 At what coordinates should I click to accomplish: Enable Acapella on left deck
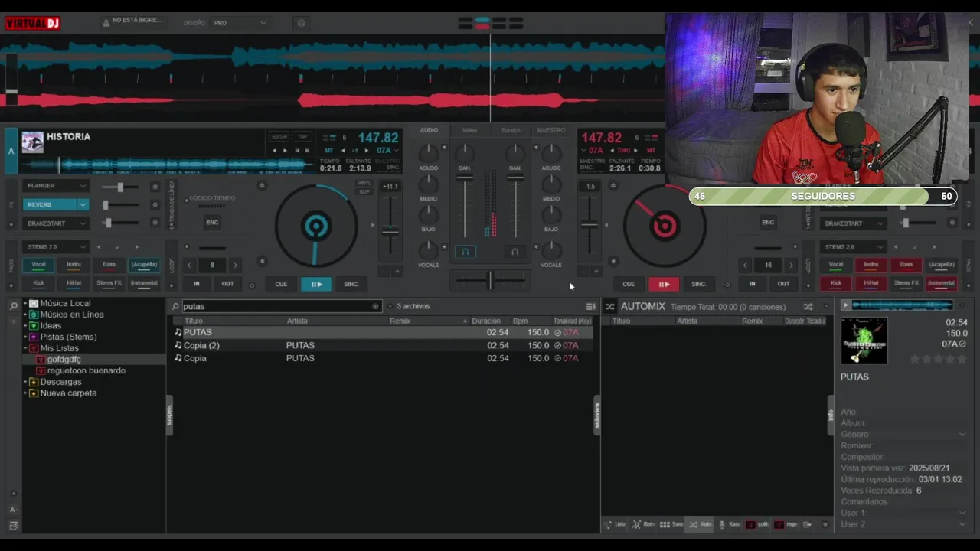point(144,265)
